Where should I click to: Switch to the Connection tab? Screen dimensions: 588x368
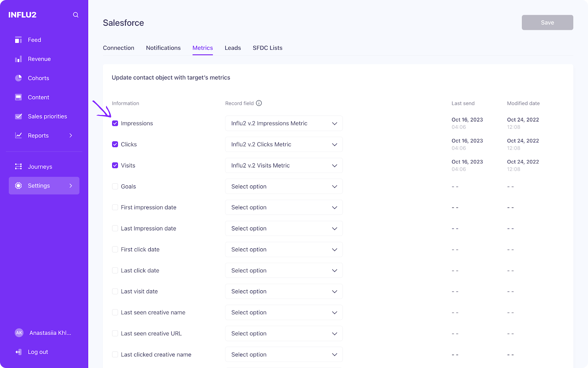coord(118,48)
